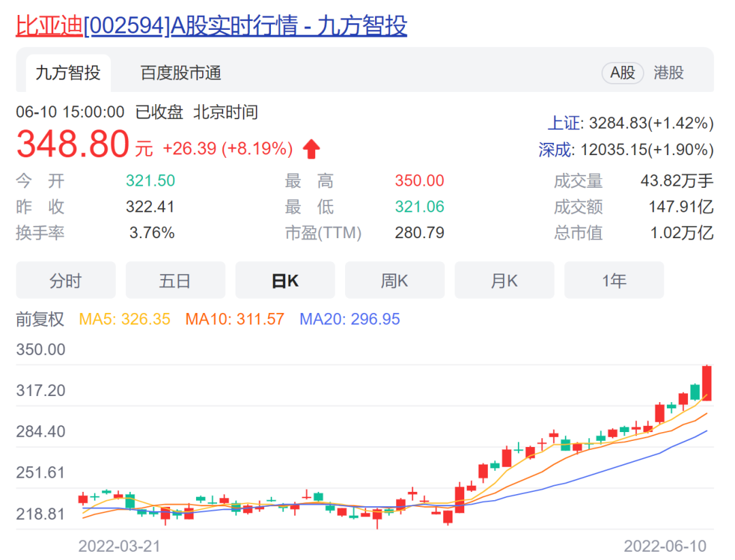Image resolution: width=735 pixels, height=560 pixels.
Task: Switch to the 九方智投 tab
Action: pyautogui.click(x=67, y=73)
